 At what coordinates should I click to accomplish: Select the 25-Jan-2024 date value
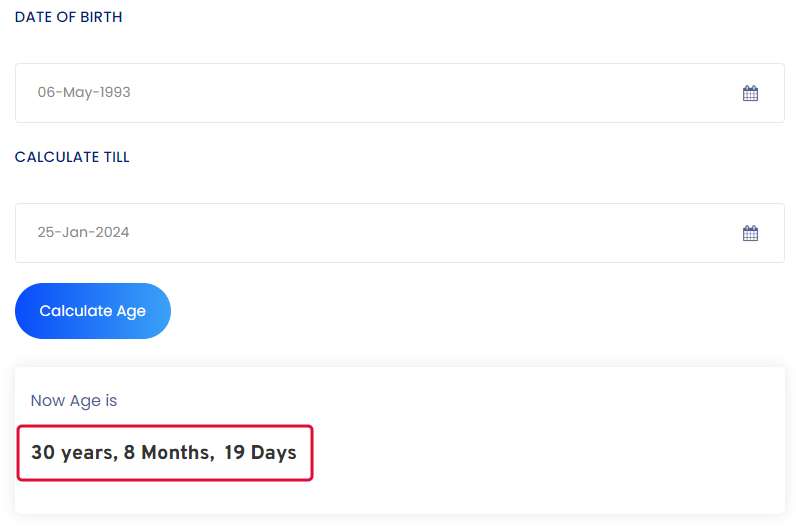point(83,232)
